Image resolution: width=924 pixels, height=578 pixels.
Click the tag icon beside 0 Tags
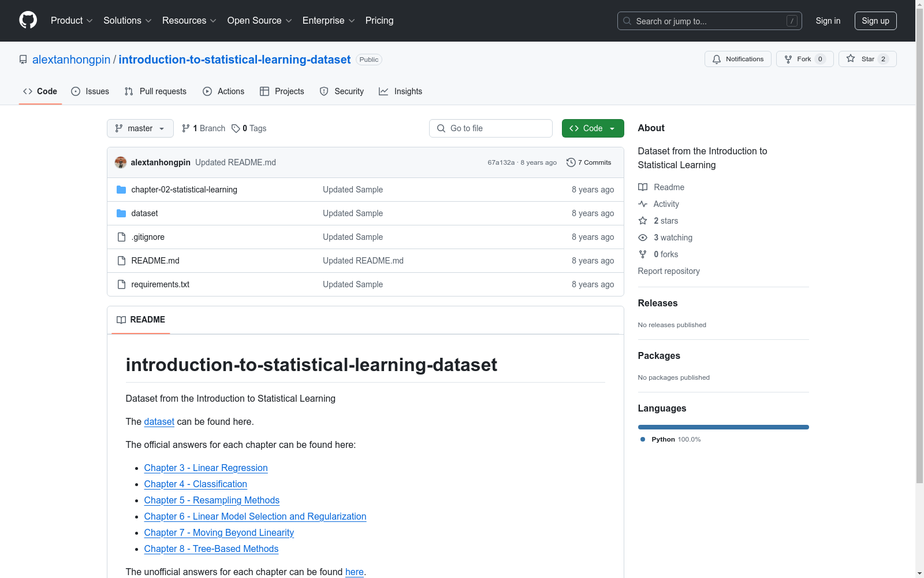(x=236, y=128)
